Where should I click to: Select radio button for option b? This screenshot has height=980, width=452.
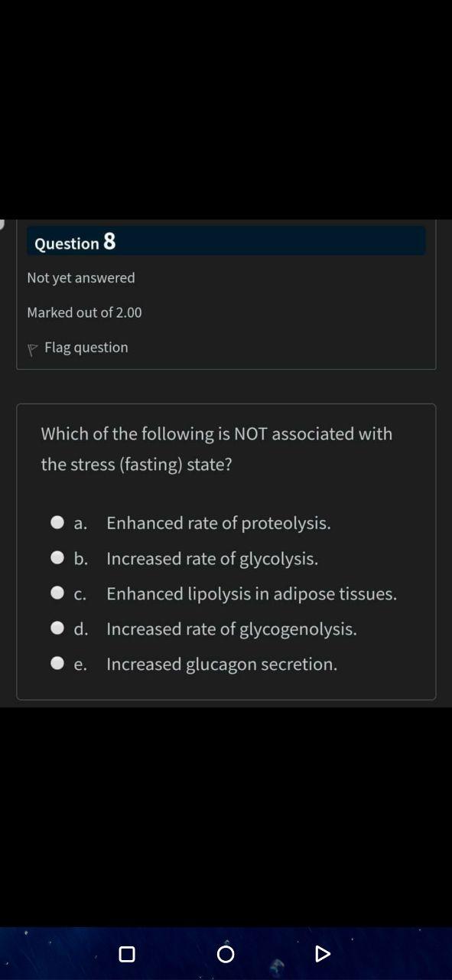pyautogui.click(x=57, y=557)
